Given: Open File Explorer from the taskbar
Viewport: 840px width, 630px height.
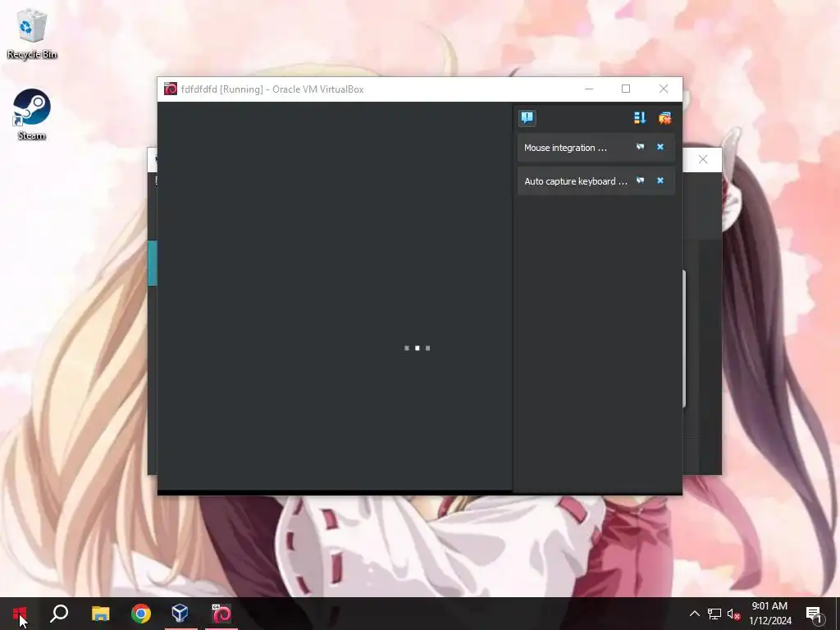Looking at the screenshot, I should (x=100, y=614).
